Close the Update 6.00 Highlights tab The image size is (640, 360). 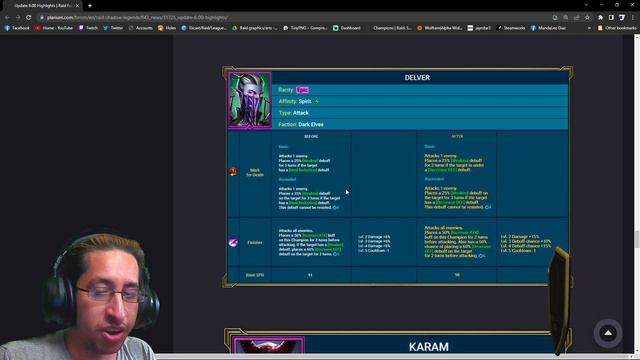click(77, 6)
